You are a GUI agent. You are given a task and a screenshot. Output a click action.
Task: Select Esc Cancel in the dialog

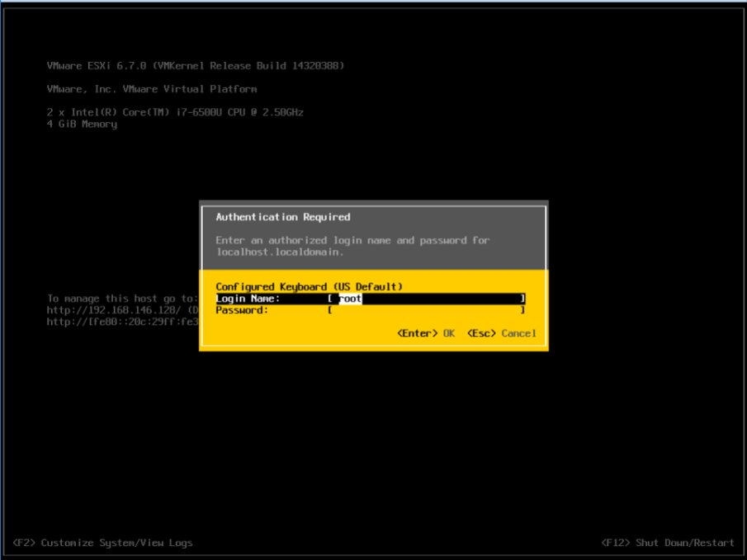502,333
